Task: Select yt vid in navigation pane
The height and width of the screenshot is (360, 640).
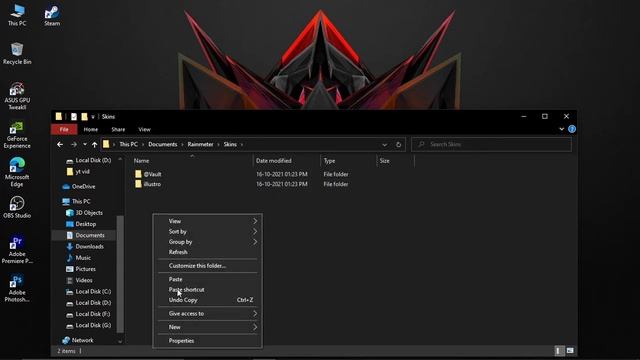Action: [82, 172]
